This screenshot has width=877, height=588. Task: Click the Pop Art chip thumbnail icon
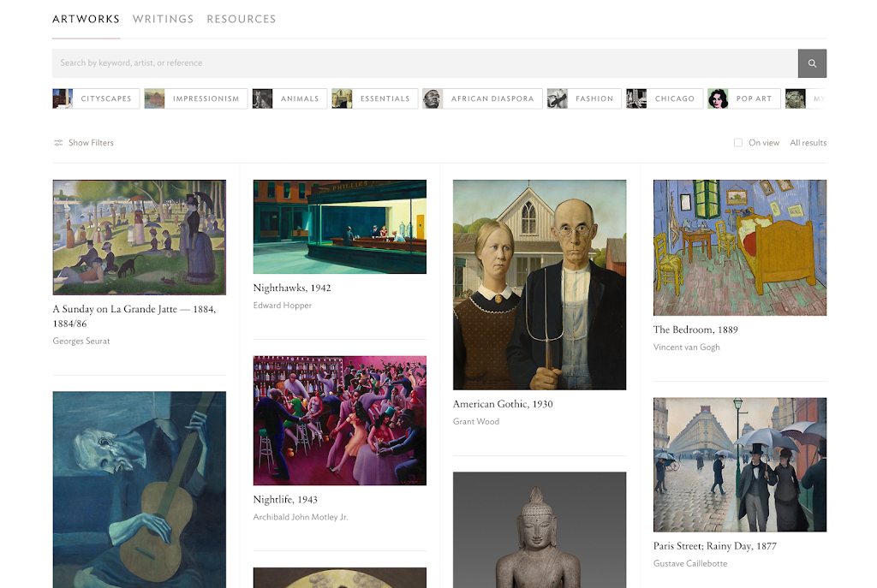tap(718, 98)
